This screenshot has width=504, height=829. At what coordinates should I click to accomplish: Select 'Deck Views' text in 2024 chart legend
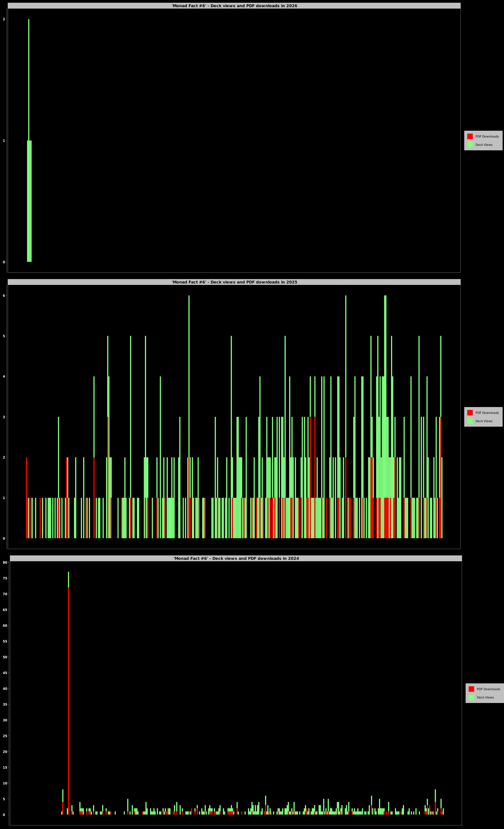(x=485, y=697)
